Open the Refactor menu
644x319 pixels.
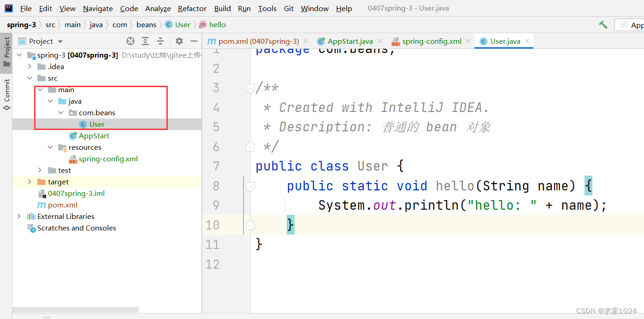pos(192,8)
